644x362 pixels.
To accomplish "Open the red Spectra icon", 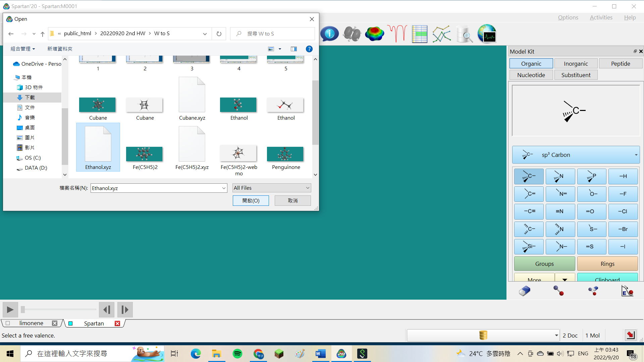I will click(397, 34).
